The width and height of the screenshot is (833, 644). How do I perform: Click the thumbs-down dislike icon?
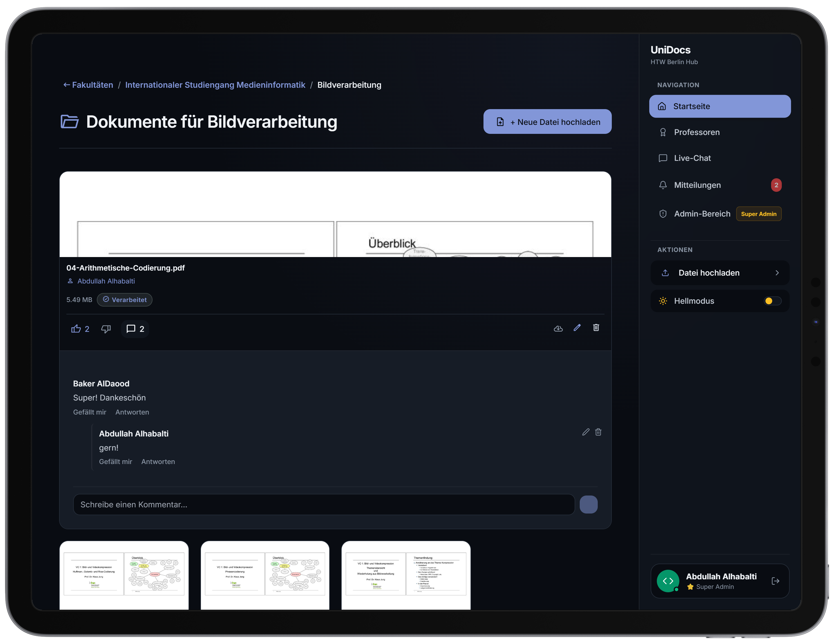(106, 329)
